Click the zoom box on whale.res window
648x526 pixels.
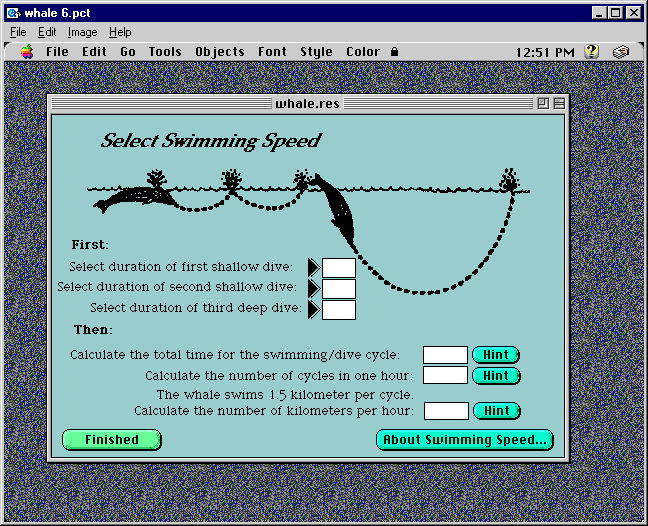click(543, 103)
